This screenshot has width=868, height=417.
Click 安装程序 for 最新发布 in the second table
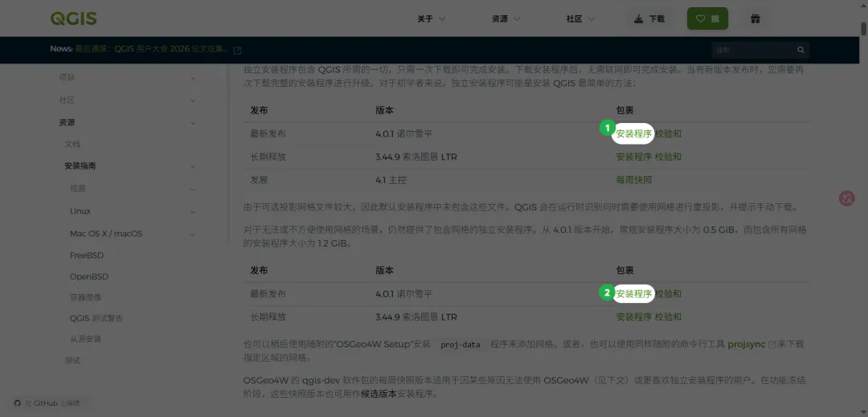click(x=634, y=294)
